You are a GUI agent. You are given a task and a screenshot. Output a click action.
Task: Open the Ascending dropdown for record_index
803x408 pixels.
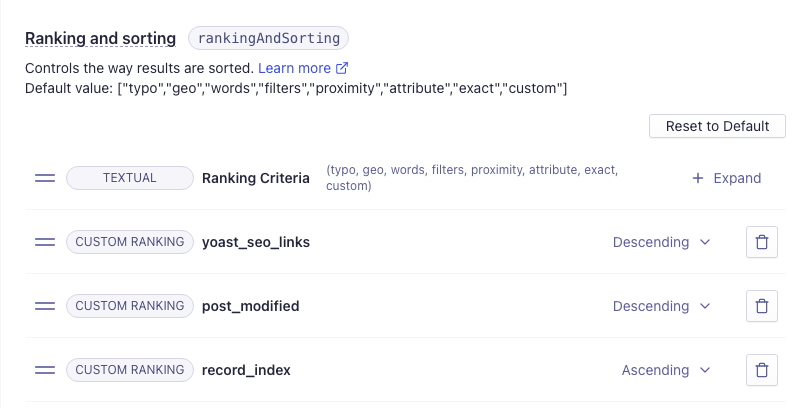[666, 370]
